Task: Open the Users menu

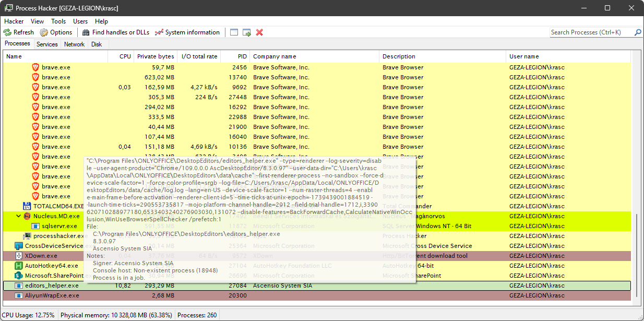Action: [x=80, y=21]
